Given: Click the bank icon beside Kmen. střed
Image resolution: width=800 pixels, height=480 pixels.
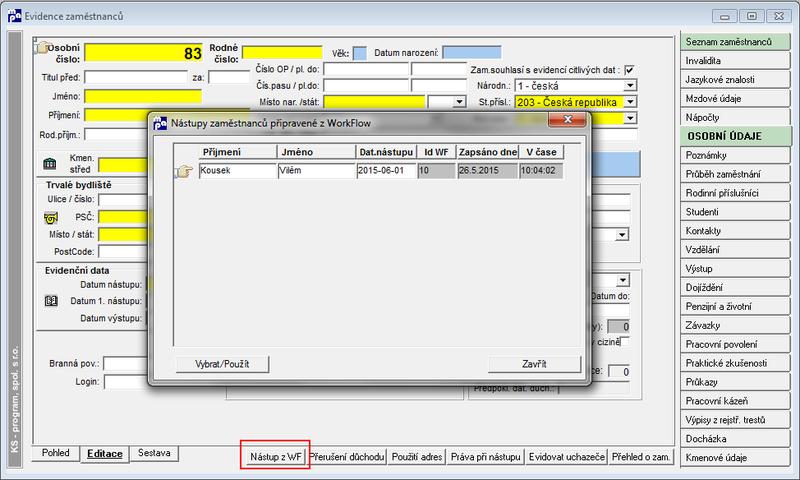Looking at the screenshot, I should pos(50,164).
